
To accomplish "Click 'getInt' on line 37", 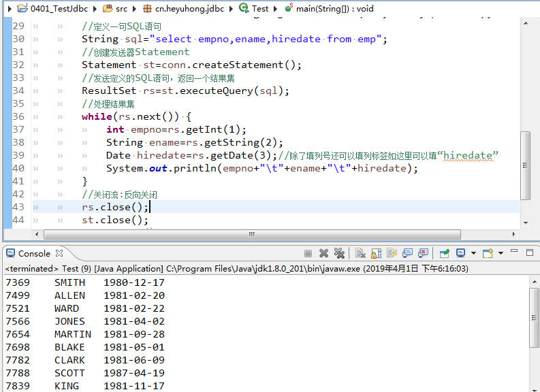I will point(204,130).
